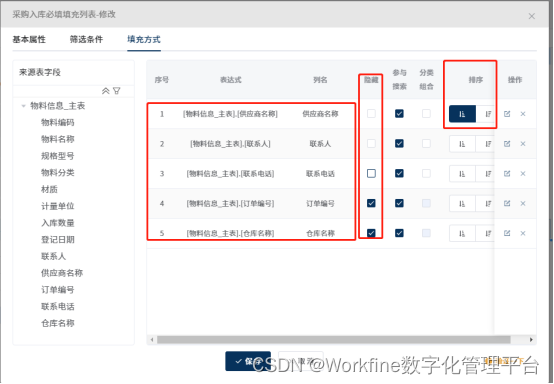
Task: Select 登记日期 field in source tree
Action: click(58, 240)
